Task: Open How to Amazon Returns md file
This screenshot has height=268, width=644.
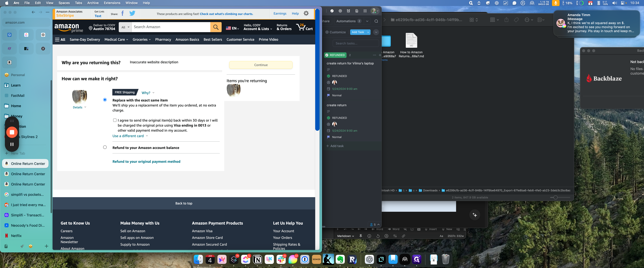Action: [411, 45]
